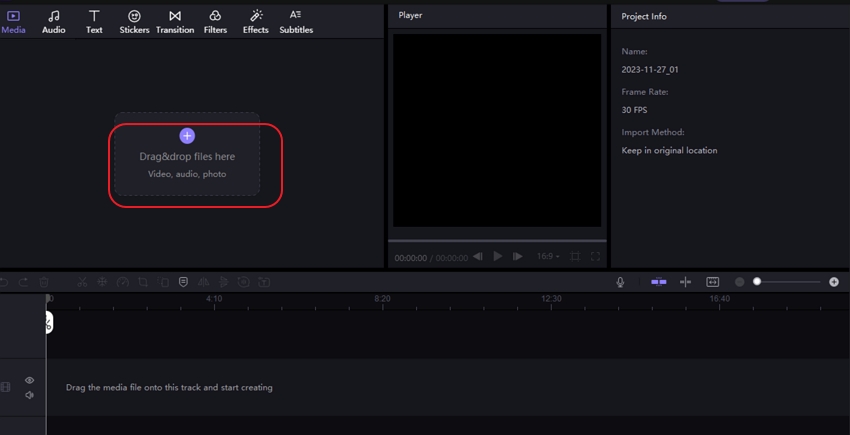Toggle the purple magnetic snap icon
850x435 pixels.
click(x=659, y=282)
